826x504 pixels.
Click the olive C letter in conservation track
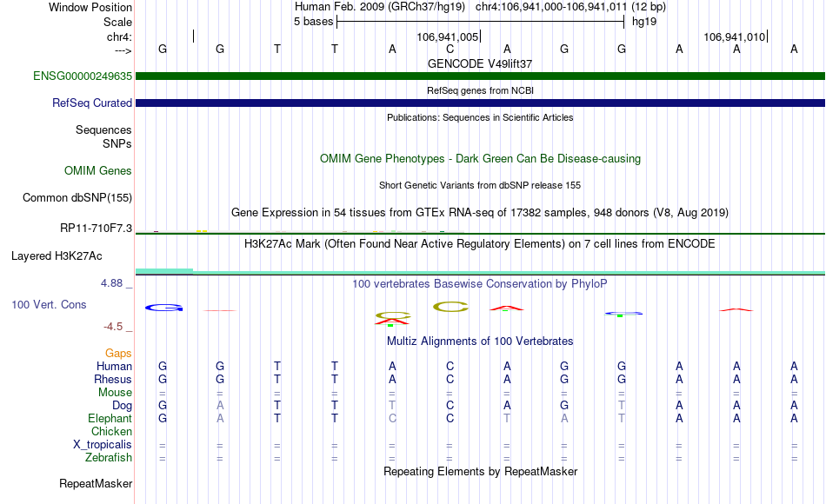[450, 307]
